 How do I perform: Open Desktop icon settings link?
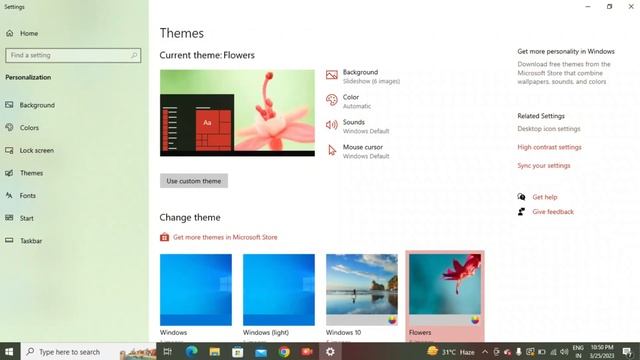coord(549,129)
